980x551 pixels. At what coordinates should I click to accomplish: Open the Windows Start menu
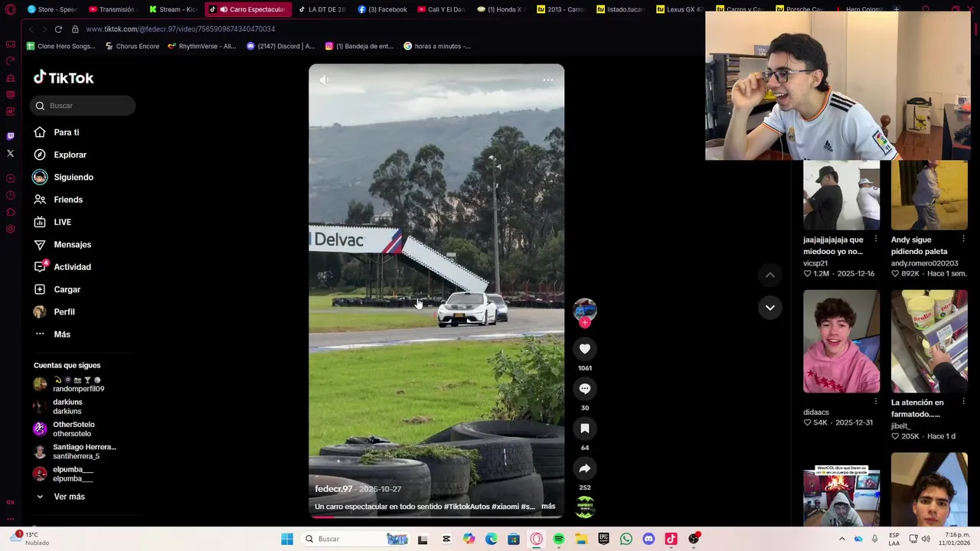[x=287, y=539]
